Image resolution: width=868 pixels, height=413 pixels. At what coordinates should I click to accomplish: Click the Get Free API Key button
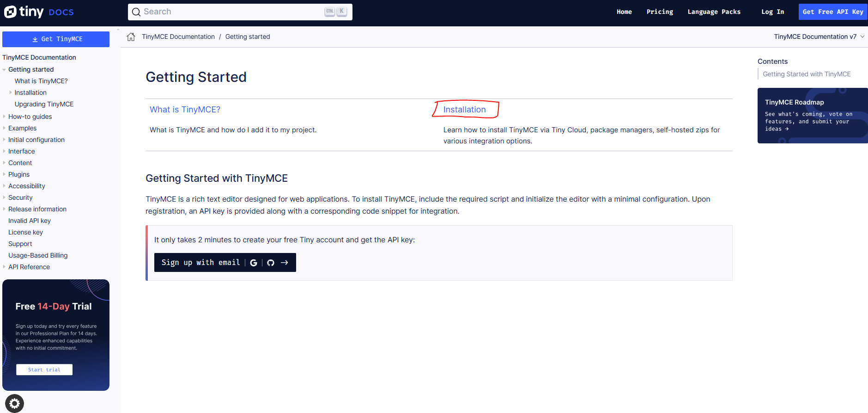(833, 12)
